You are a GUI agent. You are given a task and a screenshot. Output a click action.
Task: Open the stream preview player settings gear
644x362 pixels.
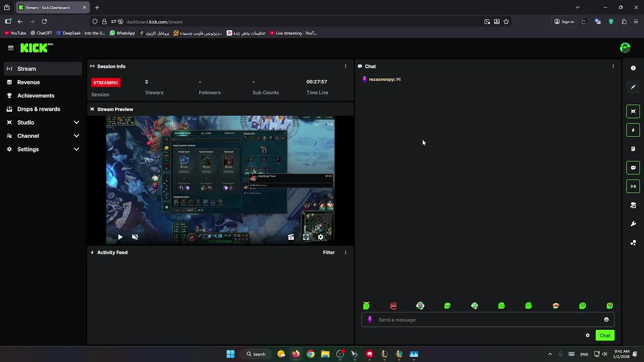point(320,237)
